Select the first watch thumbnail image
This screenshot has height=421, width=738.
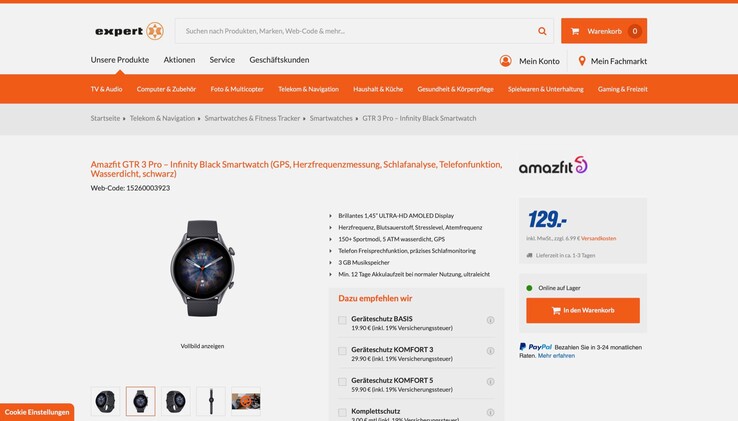(x=105, y=401)
